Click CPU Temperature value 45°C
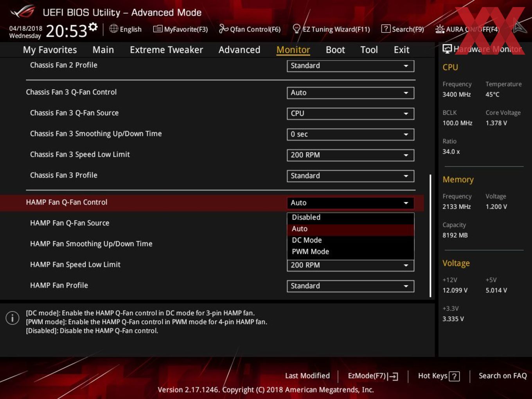Screen dimensions: 532x399 [x=492, y=94]
